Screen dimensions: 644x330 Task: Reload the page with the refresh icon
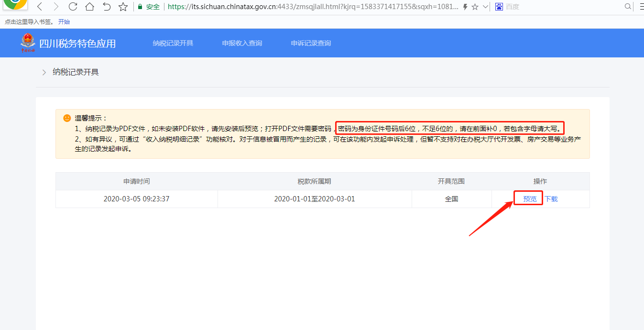tap(73, 7)
